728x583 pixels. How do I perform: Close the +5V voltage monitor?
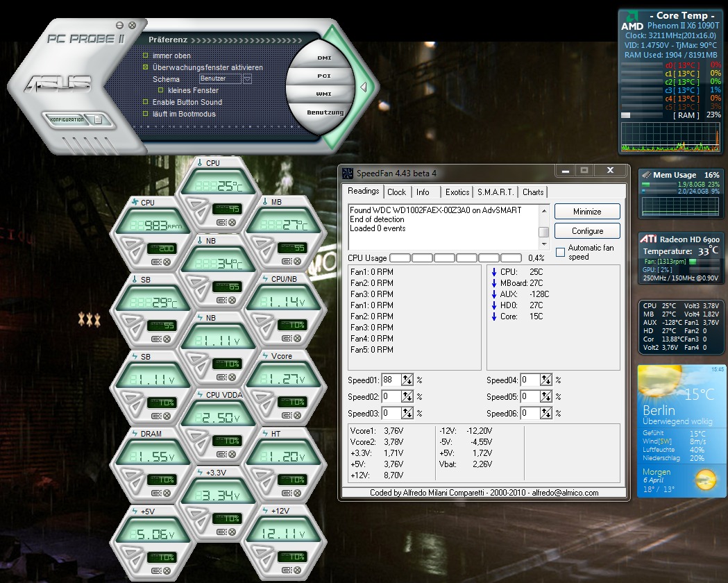click(x=167, y=571)
